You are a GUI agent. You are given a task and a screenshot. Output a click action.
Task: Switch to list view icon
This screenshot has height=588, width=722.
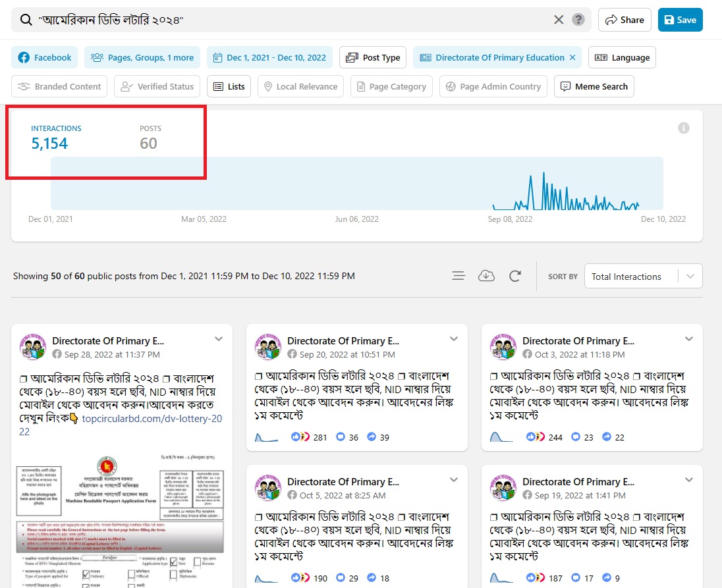click(x=458, y=276)
